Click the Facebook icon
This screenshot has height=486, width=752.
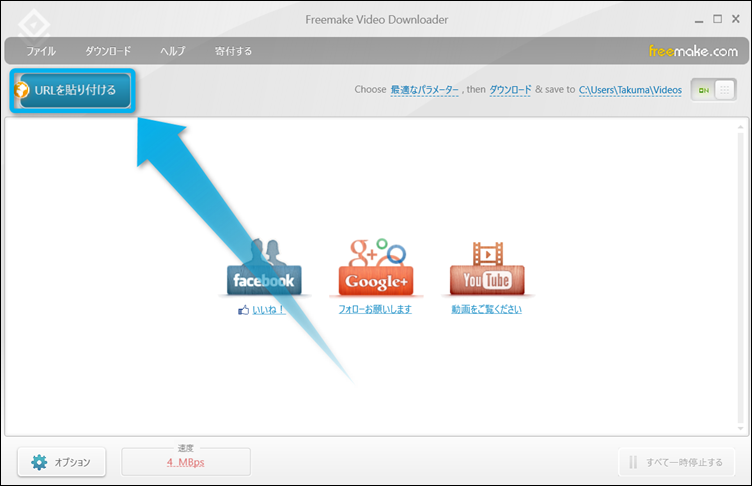(263, 268)
